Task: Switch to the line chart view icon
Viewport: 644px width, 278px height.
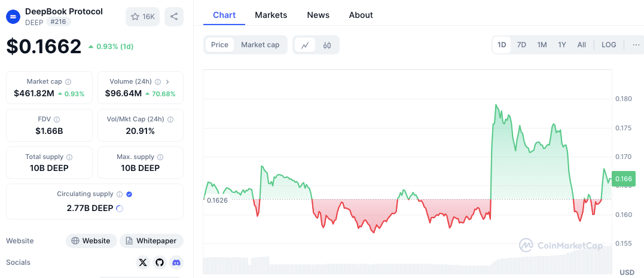Action: [x=305, y=45]
